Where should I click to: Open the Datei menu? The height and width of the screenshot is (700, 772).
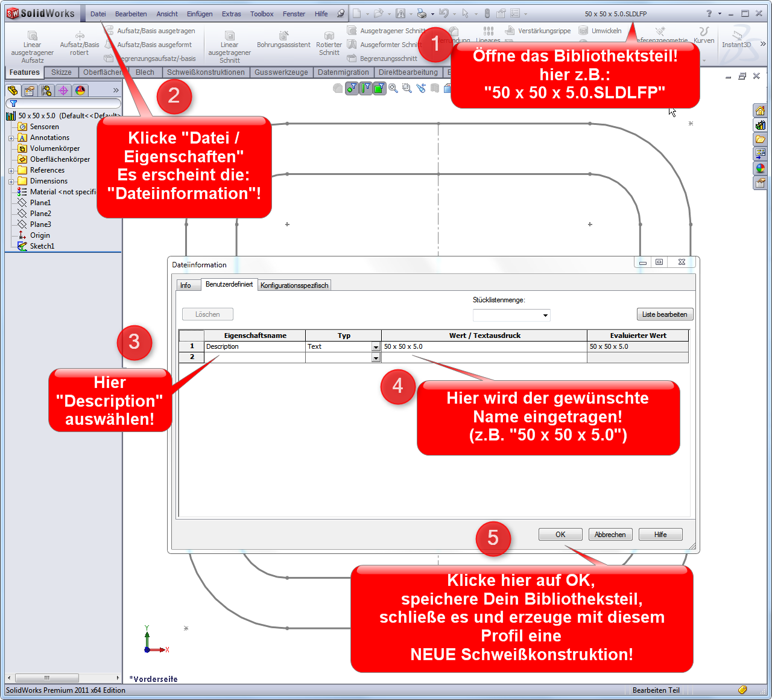pos(98,14)
